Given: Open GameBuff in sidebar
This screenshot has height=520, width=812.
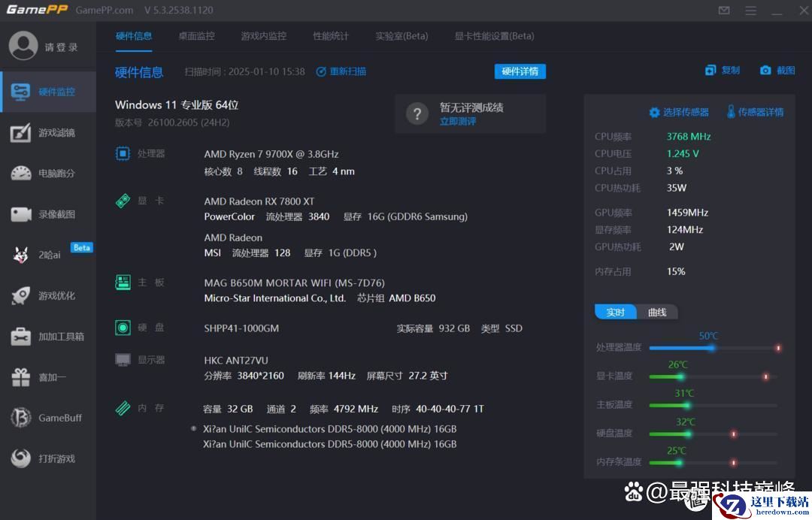Looking at the screenshot, I should pyautogui.click(x=48, y=418).
